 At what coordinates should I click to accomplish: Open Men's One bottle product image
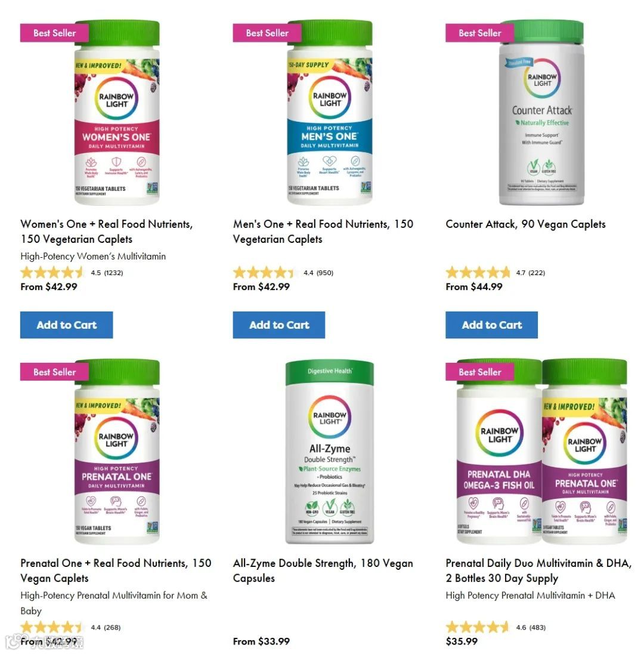(330, 113)
